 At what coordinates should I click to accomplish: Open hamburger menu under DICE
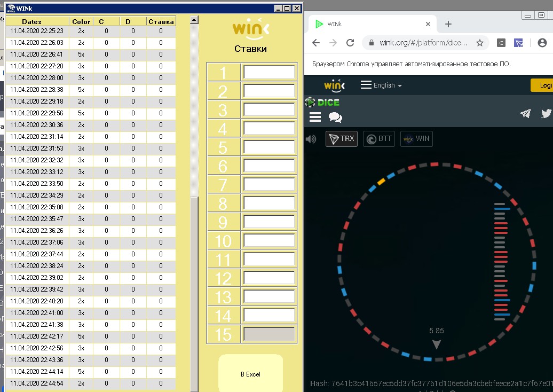tap(315, 117)
